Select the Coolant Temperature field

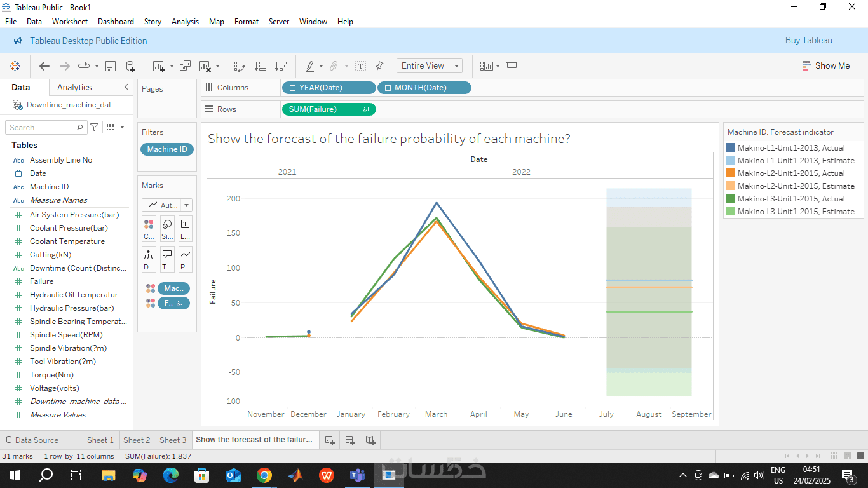tap(67, 241)
